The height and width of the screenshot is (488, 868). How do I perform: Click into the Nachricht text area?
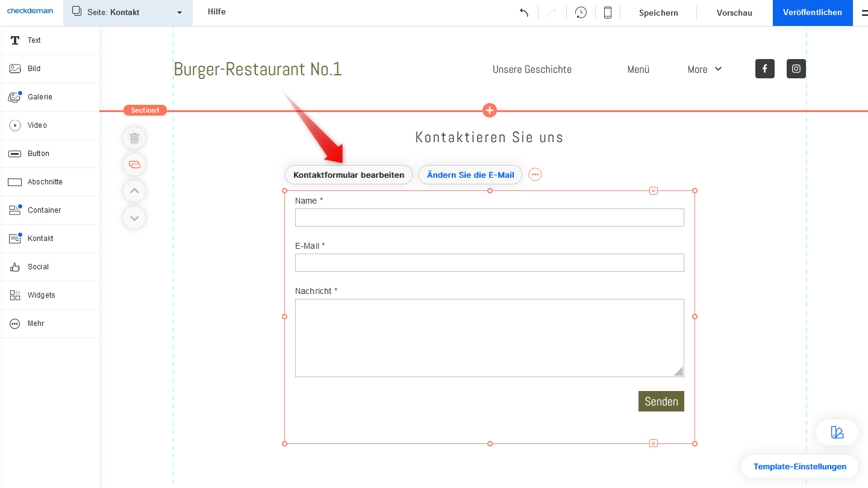pyautogui.click(x=489, y=337)
